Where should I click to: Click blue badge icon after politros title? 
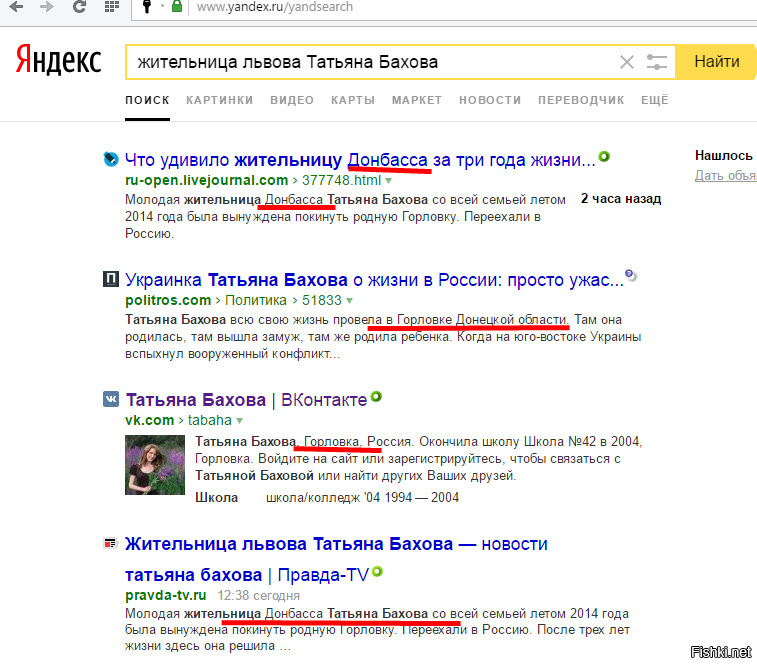(x=631, y=275)
